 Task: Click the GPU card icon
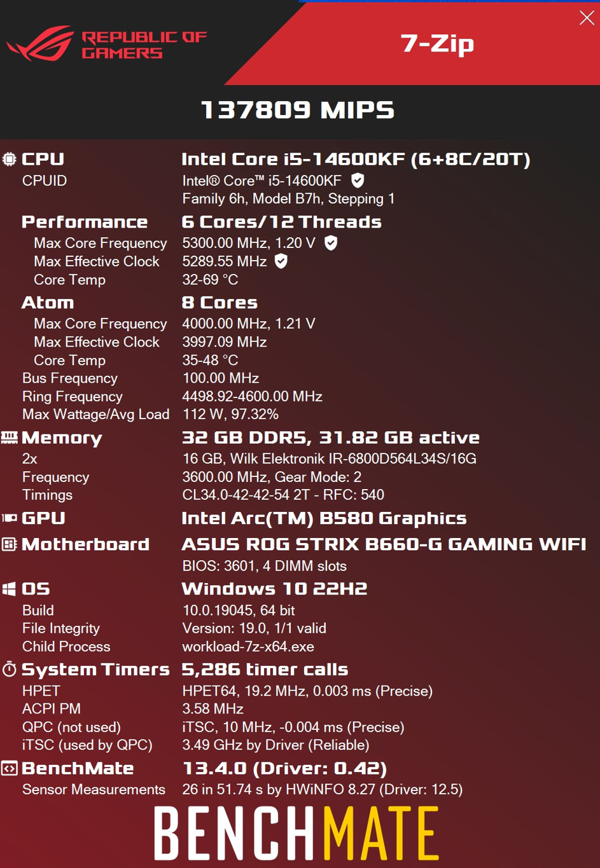click(x=10, y=518)
